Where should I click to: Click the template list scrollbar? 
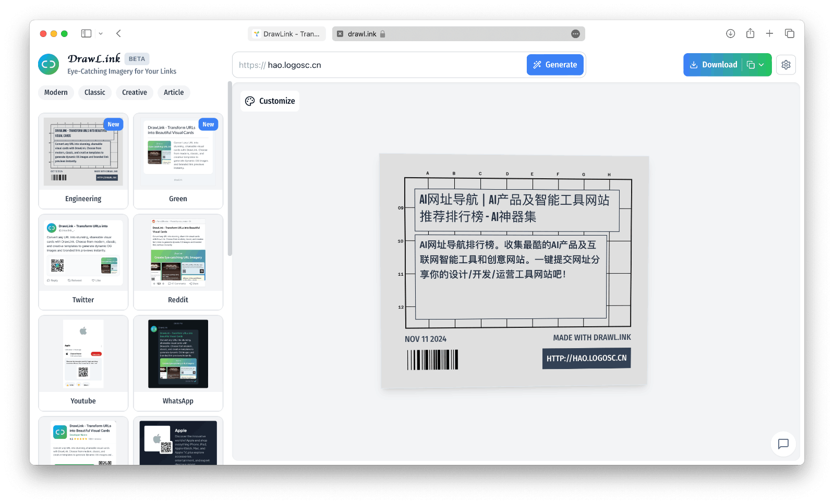point(229,169)
